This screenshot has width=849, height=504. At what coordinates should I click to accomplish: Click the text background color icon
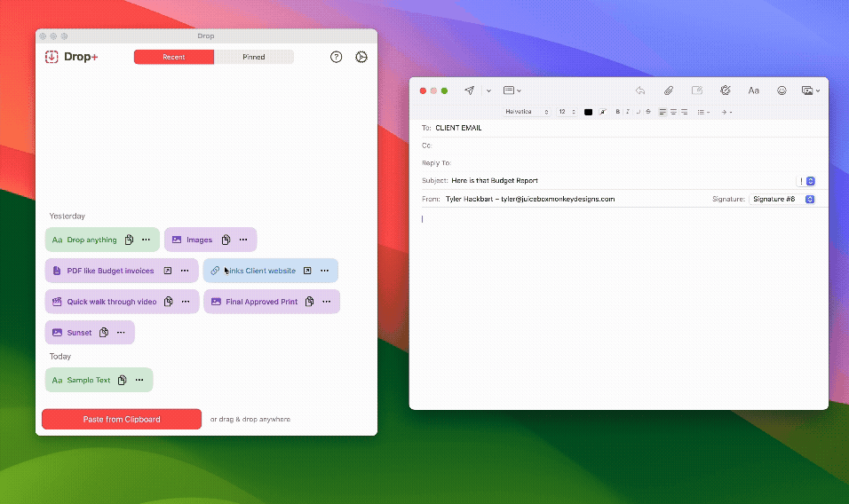point(603,112)
